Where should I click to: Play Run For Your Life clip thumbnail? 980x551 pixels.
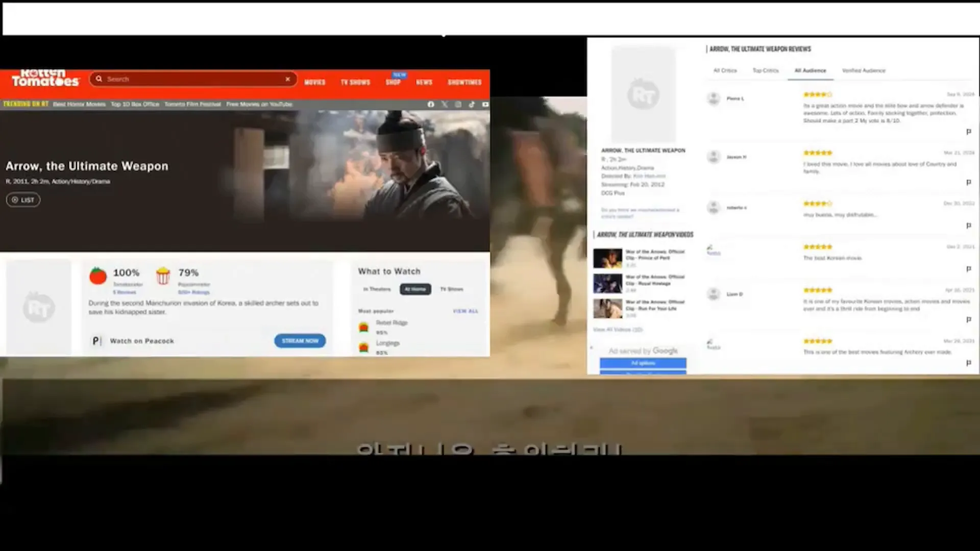pyautogui.click(x=607, y=309)
